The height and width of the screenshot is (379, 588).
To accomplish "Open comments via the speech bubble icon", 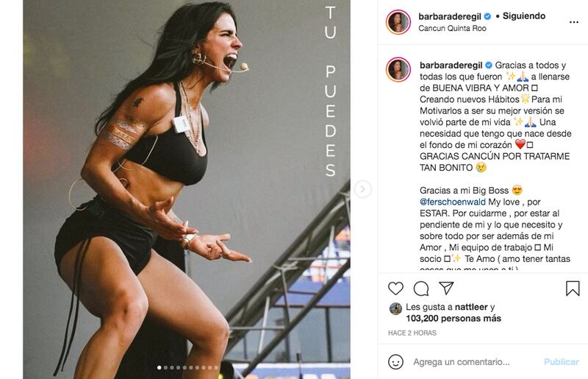I will (x=421, y=288).
